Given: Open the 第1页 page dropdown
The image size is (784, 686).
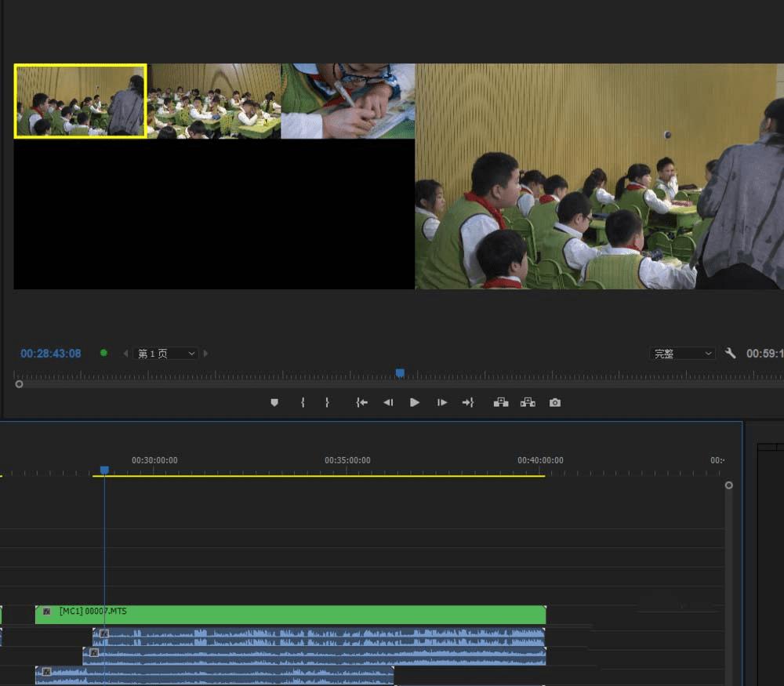Looking at the screenshot, I should click(165, 354).
